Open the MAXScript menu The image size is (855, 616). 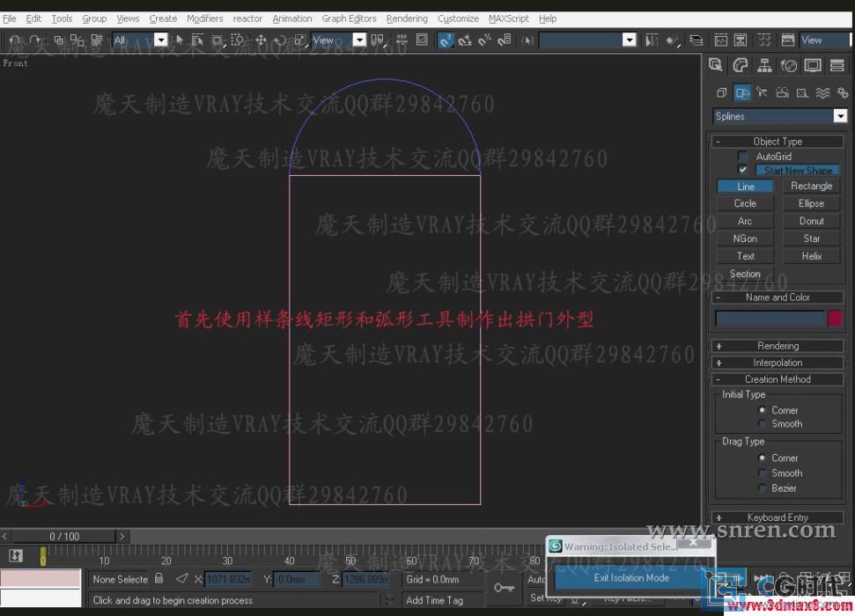(x=508, y=18)
